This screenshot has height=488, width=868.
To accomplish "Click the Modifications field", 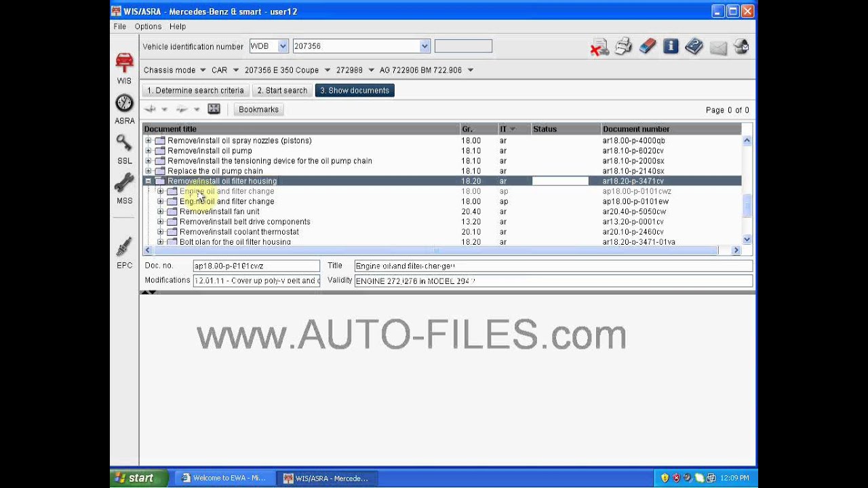I will [256, 281].
